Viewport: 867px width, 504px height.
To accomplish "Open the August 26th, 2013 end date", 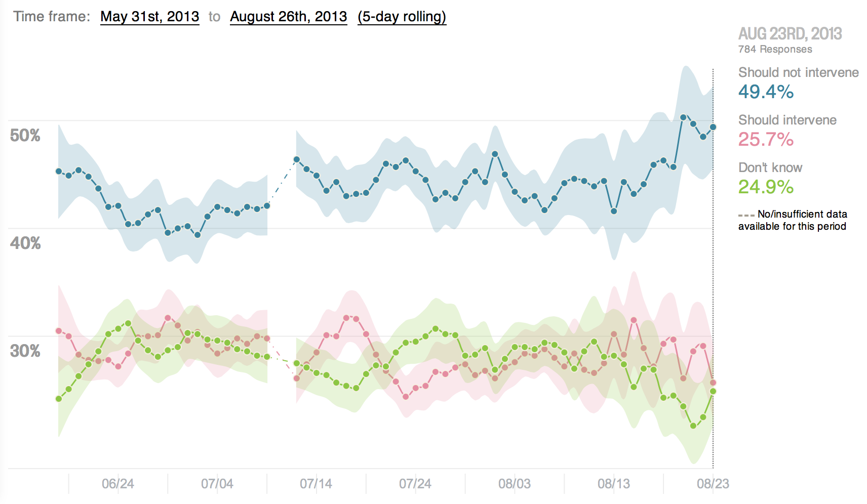I will pyautogui.click(x=288, y=17).
